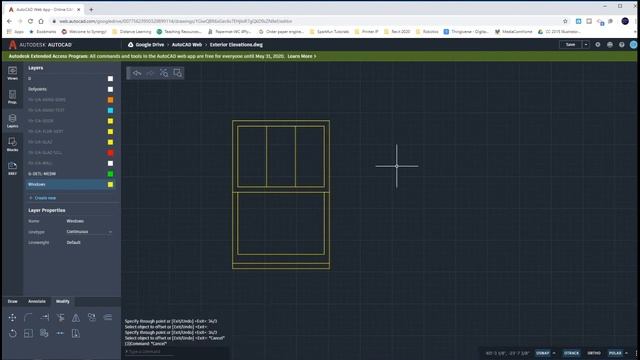Image resolution: width=640 pixels, height=360 pixels.
Task: Click white color swatch of layer 0
Action: pos(110,78)
